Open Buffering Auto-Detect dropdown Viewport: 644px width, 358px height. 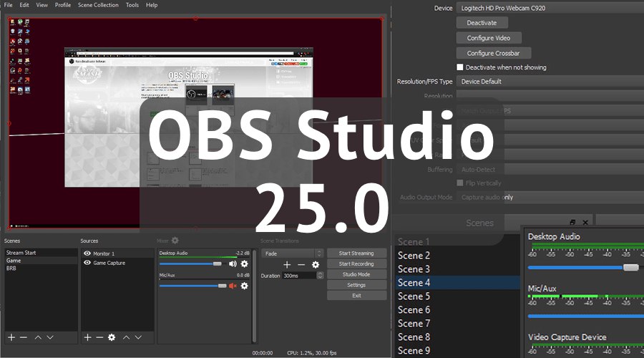click(550, 170)
